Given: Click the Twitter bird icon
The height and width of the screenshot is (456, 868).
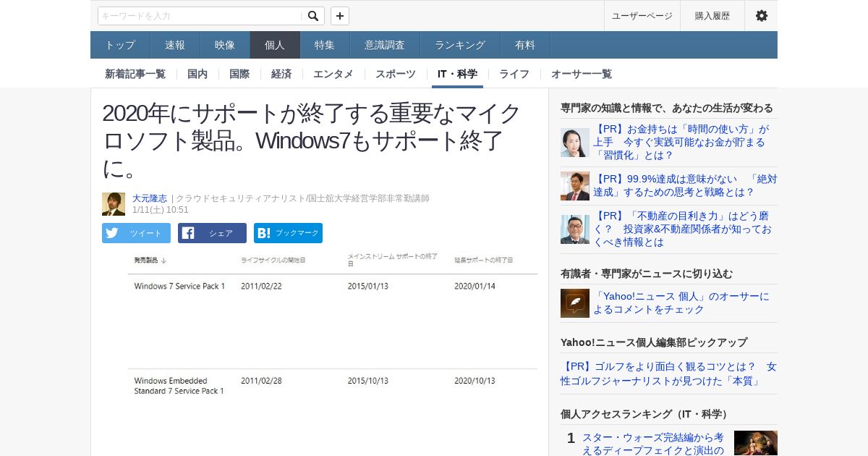Looking at the screenshot, I should click(x=111, y=233).
